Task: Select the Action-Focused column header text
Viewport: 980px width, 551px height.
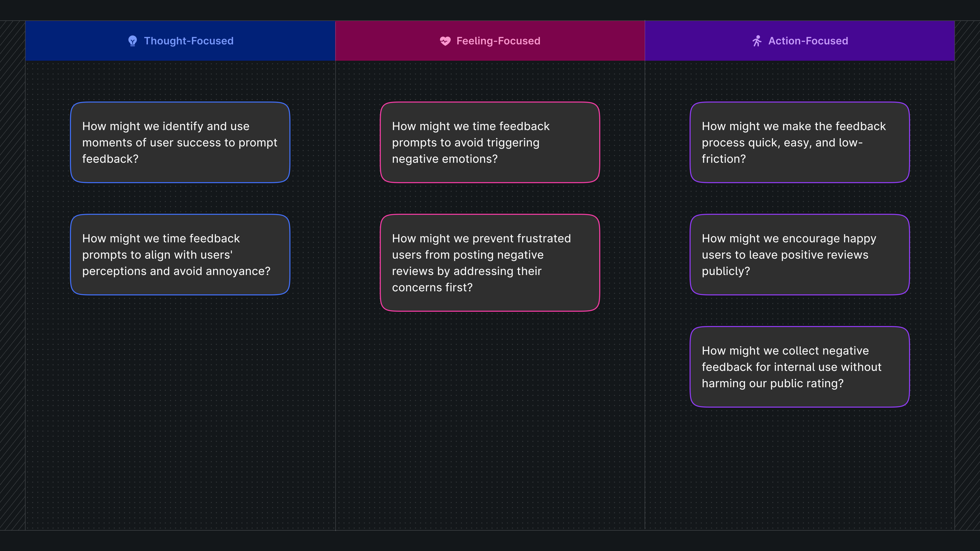Action: 808,41
